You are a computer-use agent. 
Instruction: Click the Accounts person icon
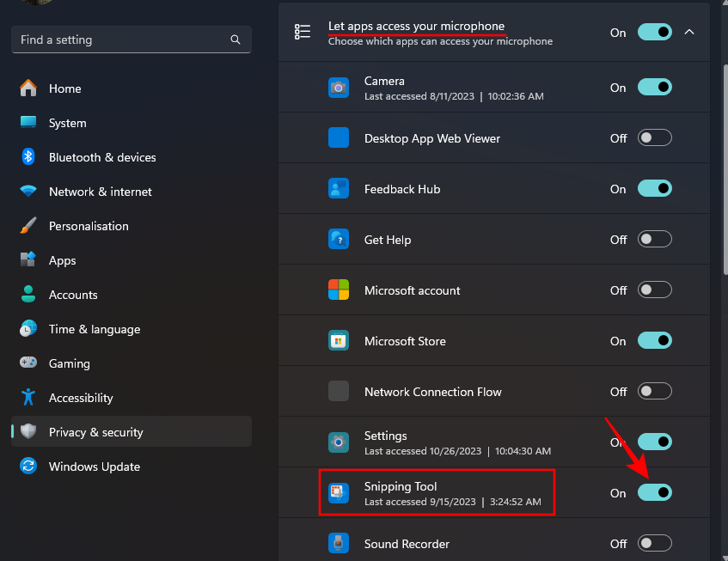(x=28, y=294)
